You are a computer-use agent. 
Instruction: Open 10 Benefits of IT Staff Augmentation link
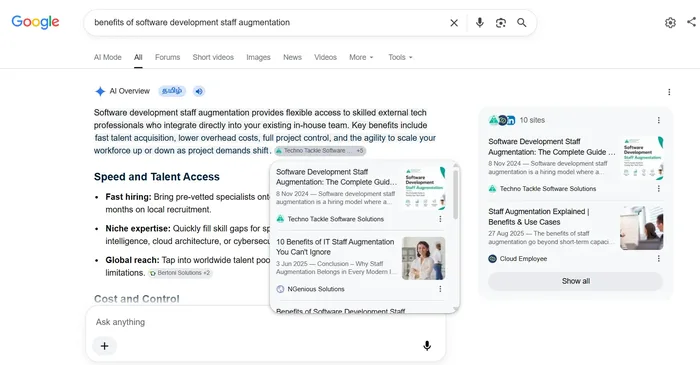(x=335, y=247)
